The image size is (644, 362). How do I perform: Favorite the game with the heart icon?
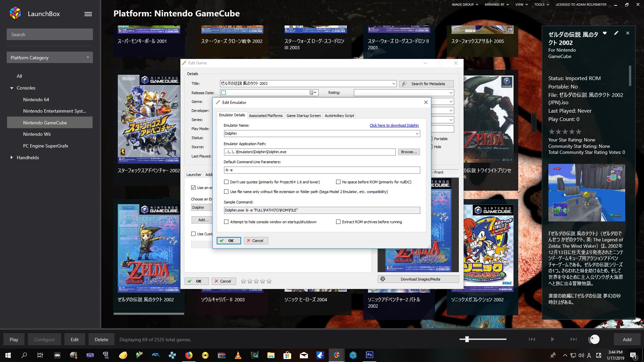click(605, 33)
